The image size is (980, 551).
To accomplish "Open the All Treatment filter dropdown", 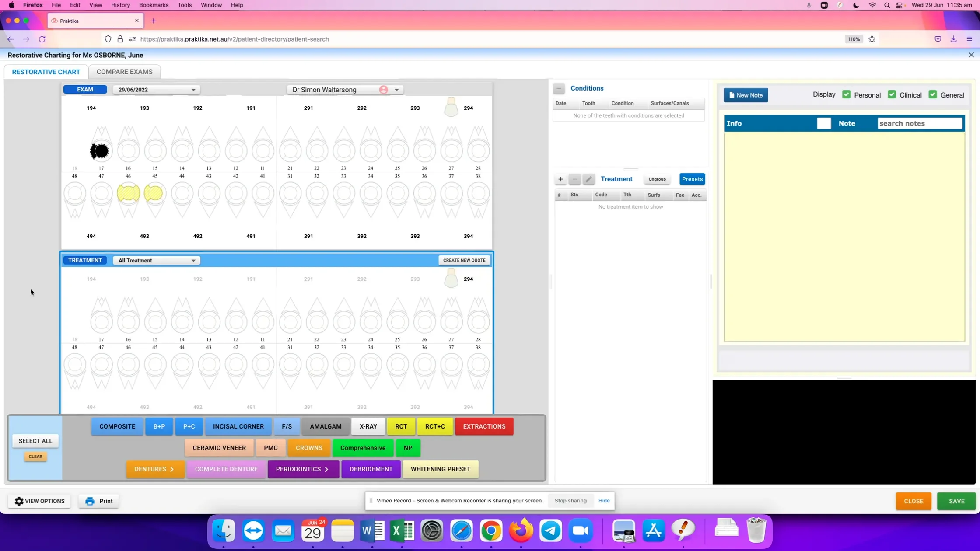I will [156, 260].
